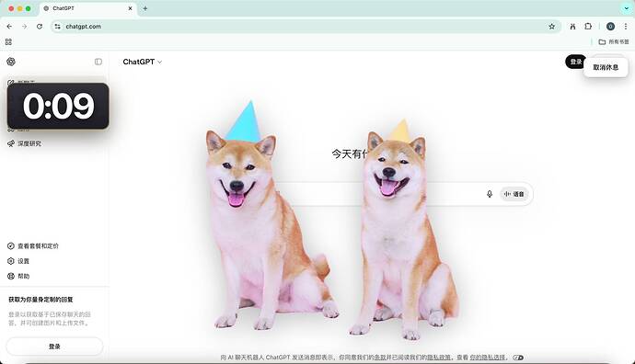Screen dimensions: 635x364
Task: Close the ChatGPT tab
Action: [x=130, y=8]
